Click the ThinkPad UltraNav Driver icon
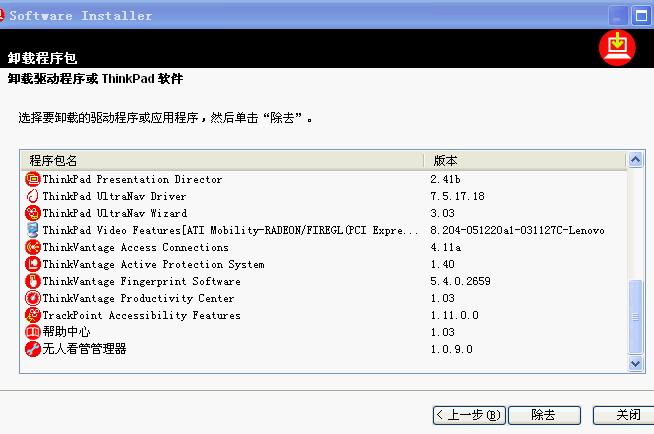This screenshot has width=654, height=434. tap(33, 196)
